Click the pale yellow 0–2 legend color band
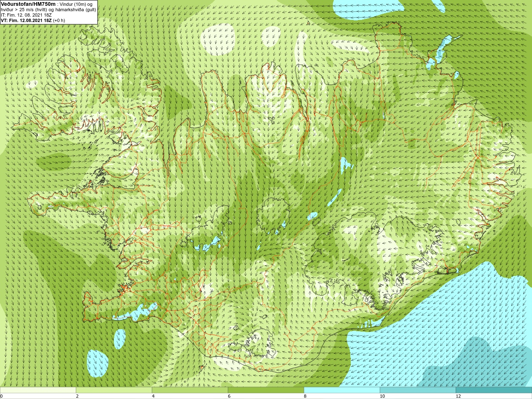Image resolution: width=532 pixels, height=399 pixels. point(38,390)
